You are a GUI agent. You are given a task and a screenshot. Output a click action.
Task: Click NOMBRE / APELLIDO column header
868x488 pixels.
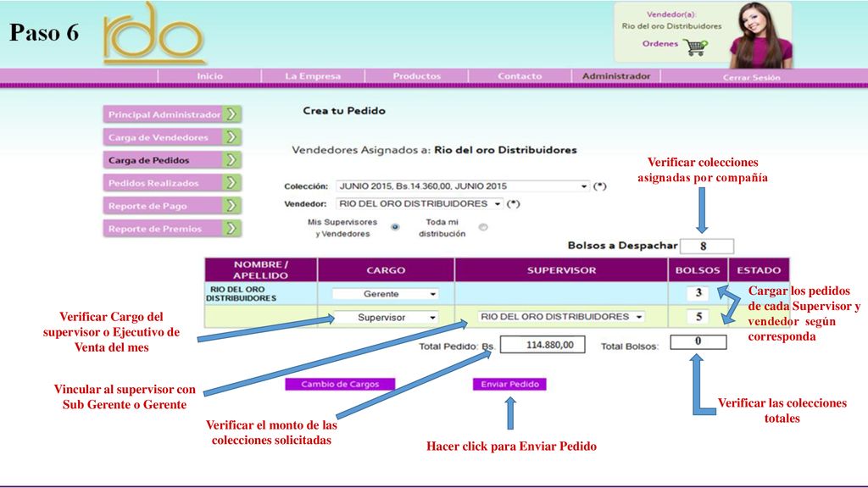[261, 270]
